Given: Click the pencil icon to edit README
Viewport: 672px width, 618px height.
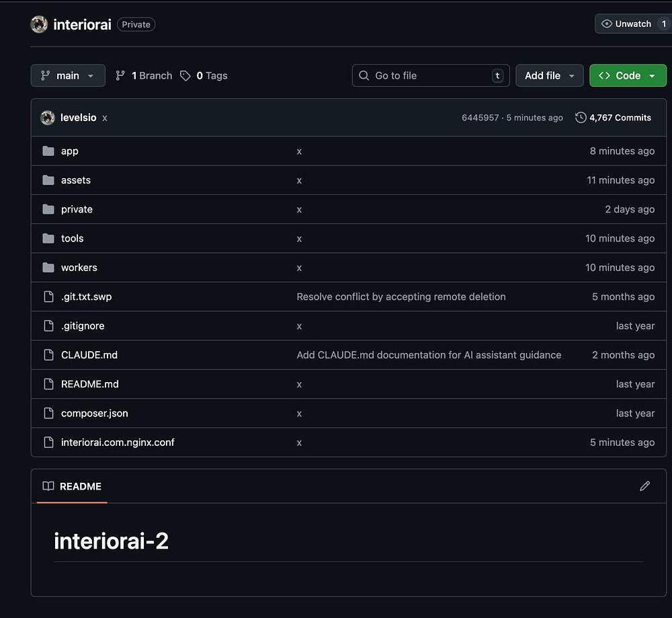Looking at the screenshot, I should (644, 486).
